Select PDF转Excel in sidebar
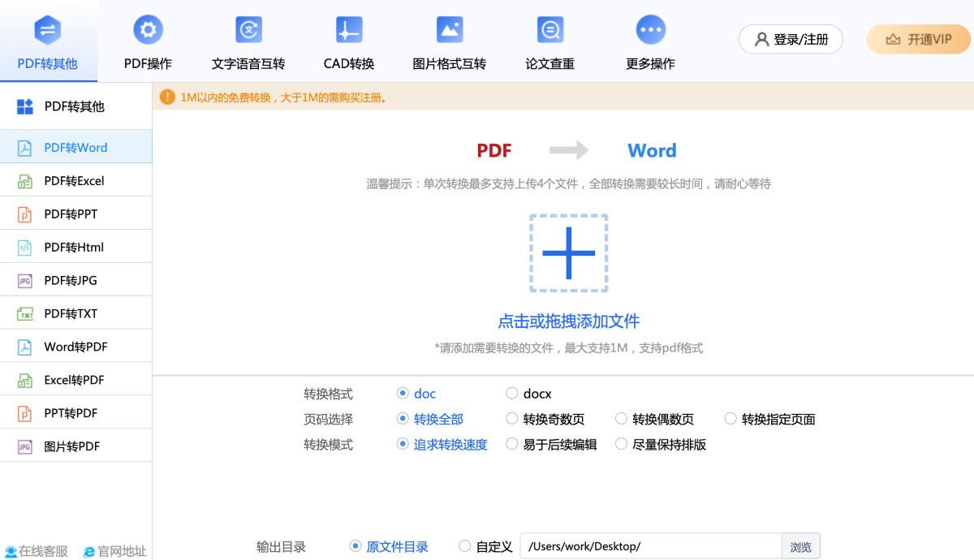Screen dimensions: 974x560 point(75,181)
